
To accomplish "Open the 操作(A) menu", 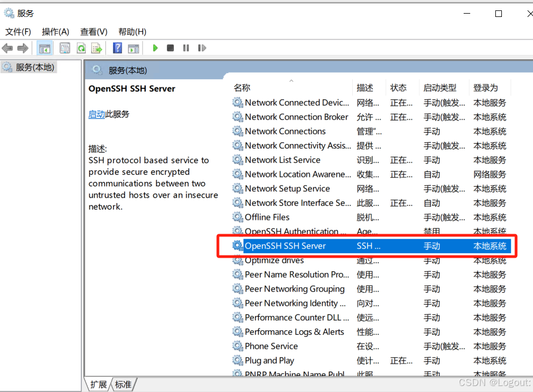I will 55,32.
